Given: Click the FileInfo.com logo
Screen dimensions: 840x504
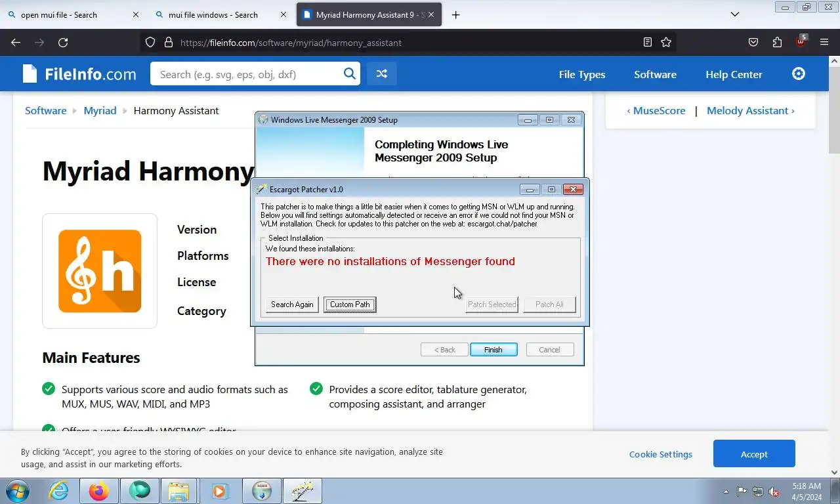Looking at the screenshot, I should [79, 74].
